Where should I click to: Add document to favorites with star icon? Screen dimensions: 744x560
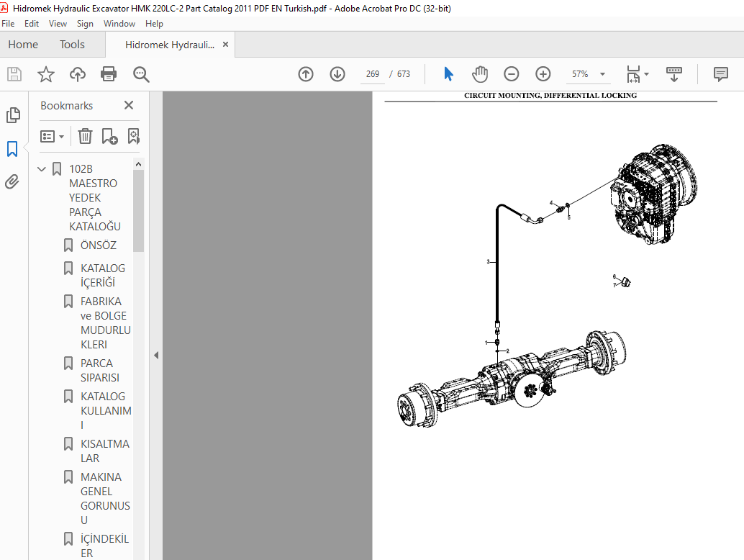click(x=46, y=74)
